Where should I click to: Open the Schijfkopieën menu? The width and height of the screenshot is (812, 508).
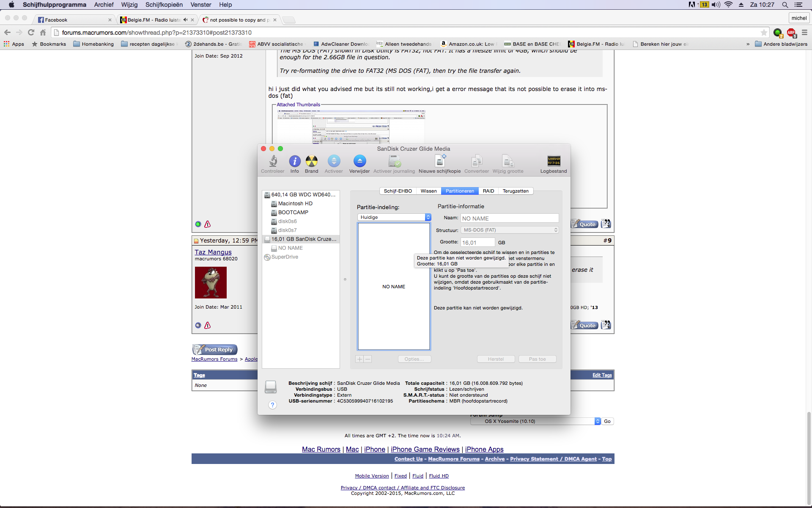[164, 5]
